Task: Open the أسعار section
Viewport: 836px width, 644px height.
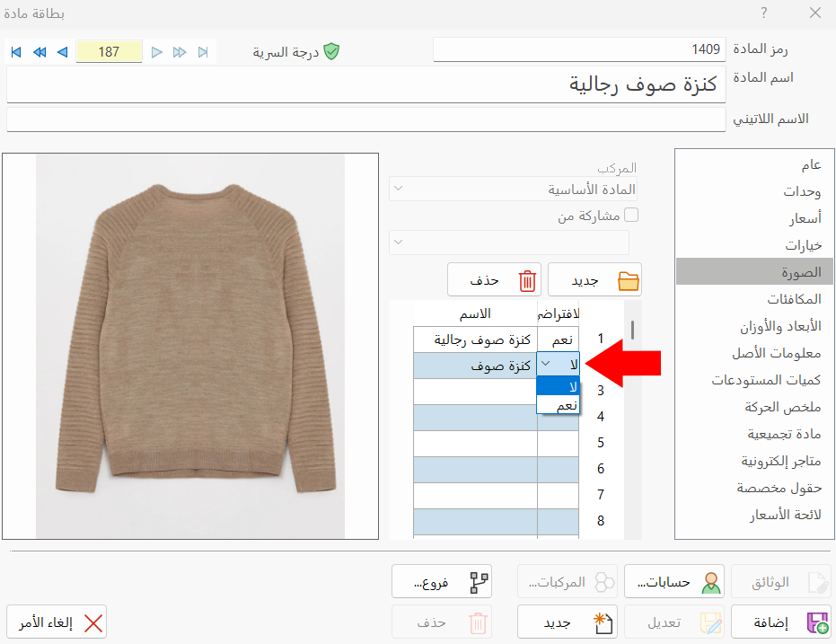Action: [x=754, y=218]
